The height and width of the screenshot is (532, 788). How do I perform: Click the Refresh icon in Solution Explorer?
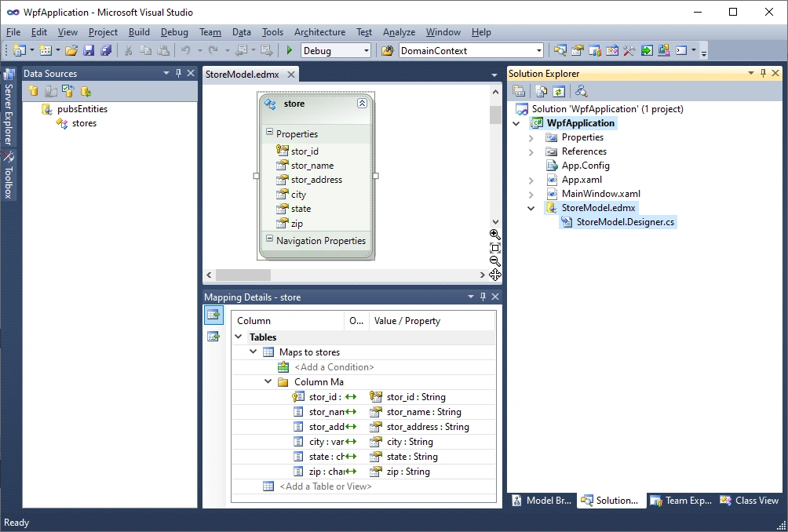[558, 92]
